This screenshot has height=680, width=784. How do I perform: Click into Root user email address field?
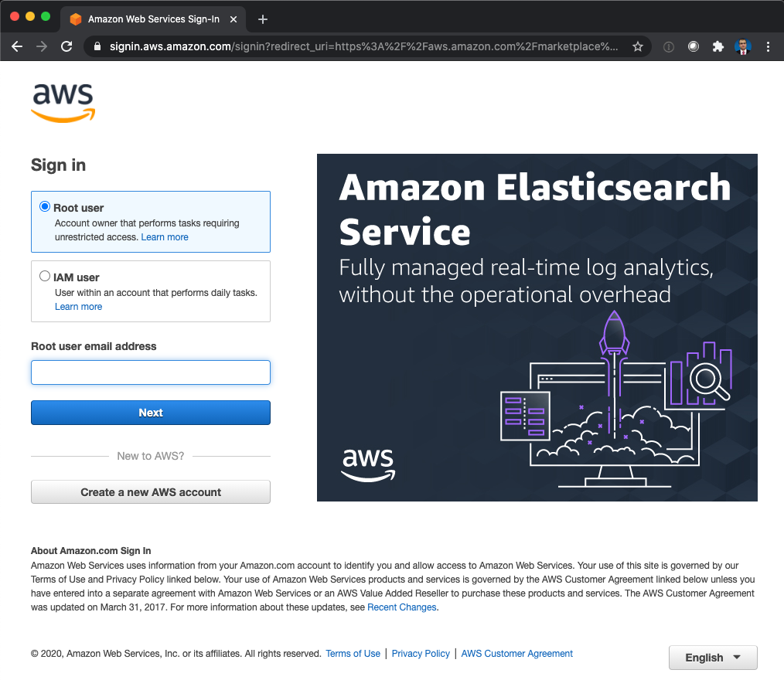coord(151,372)
